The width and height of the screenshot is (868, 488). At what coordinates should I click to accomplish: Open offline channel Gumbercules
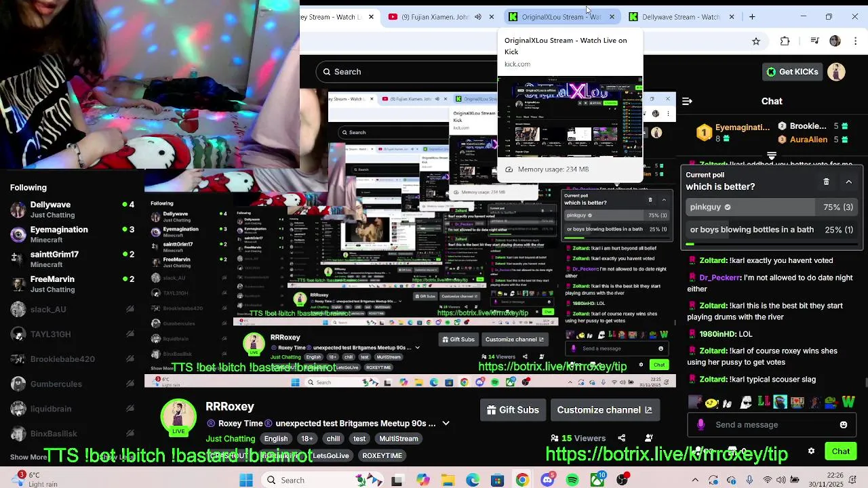point(72,384)
